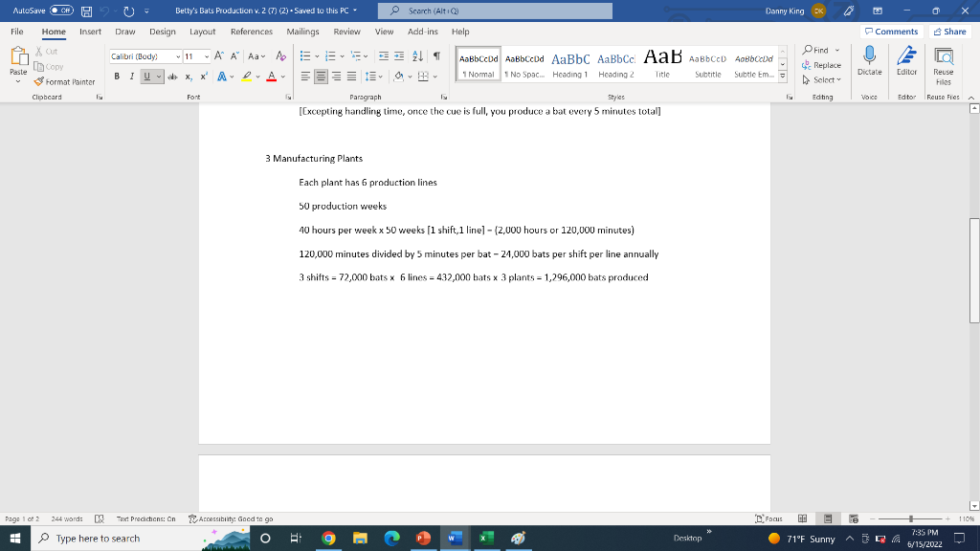Screen dimensions: 980x551
Task: Open Reuse Files pane
Action: point(943,66)
